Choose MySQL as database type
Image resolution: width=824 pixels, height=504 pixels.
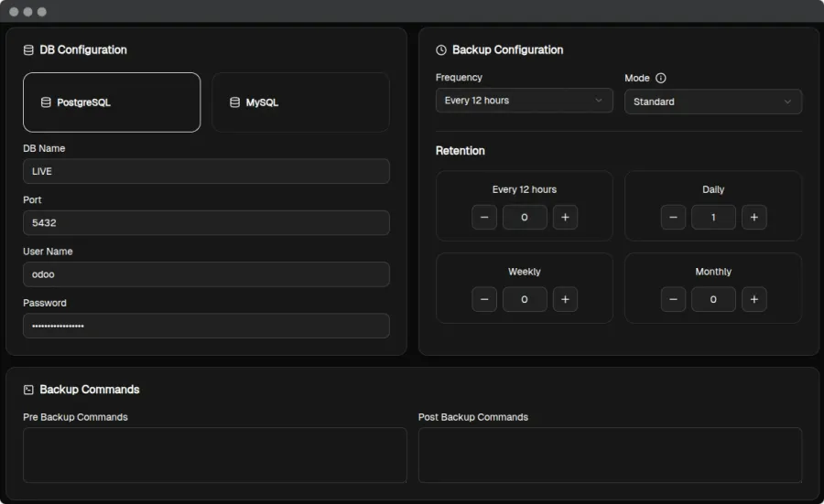click(x=300, y=102)
